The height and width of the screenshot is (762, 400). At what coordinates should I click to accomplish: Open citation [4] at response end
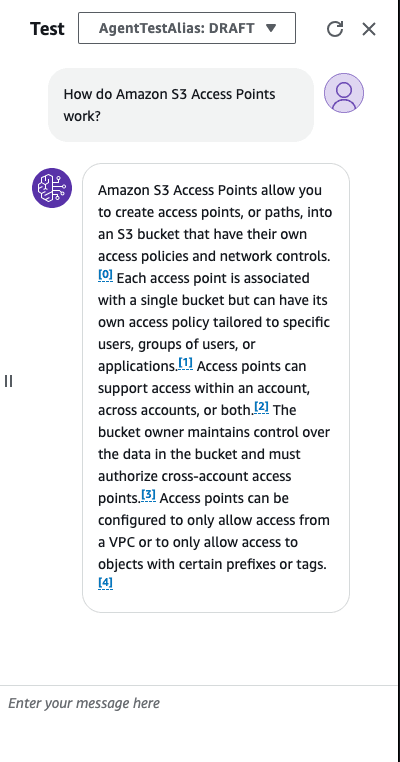pos(105,583)
